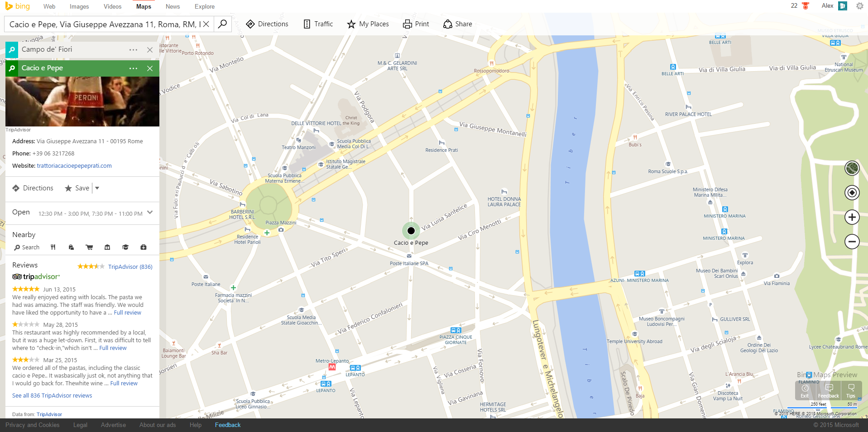Screen dimensions: 868x432
Task: Open Full review for May 28, 2015
Action: pos(113,348)
